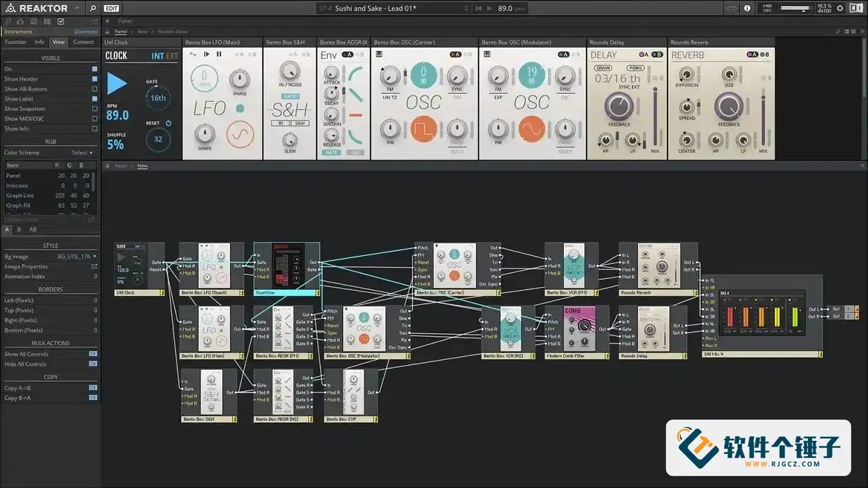868x488 pixels.
Task: Click the Clock reset power icon
Action: coord(168,123)
